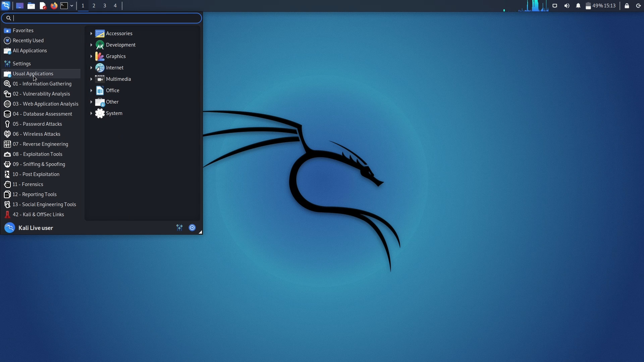Click the 10 - Post Exploitation icon
Viewport: 644px width, 362px height.
tap(7, 174)
